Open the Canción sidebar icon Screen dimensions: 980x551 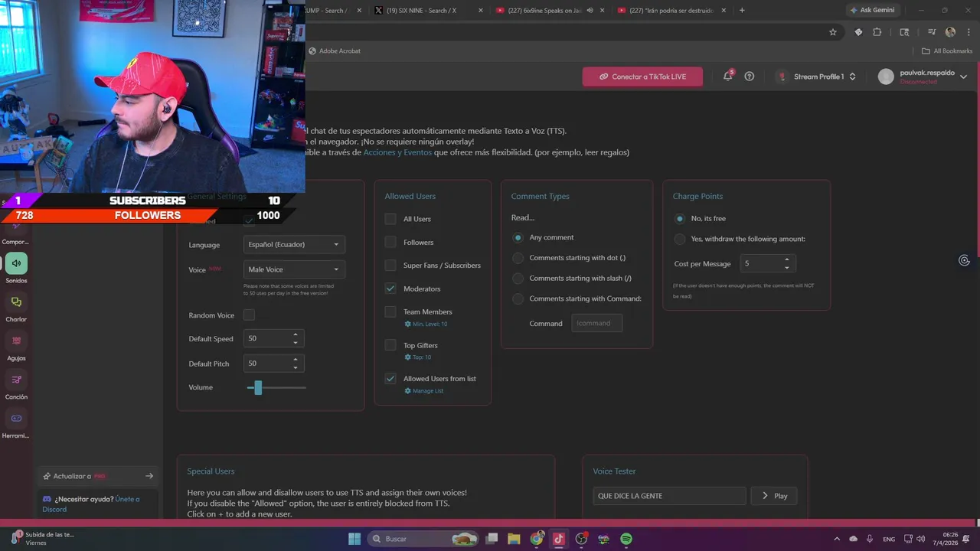point(16,380)
